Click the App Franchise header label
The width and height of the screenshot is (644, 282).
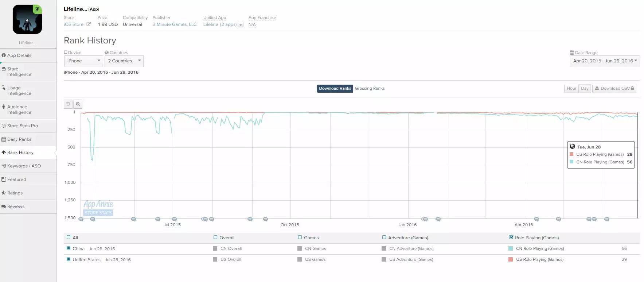pos(262,18)
